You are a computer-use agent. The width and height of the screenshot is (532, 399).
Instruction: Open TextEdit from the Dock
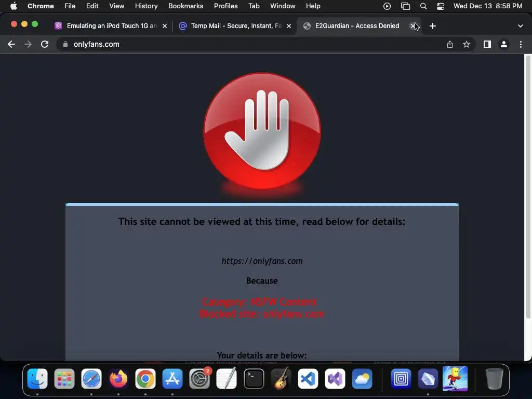pyautogui.click(x=227, y=378)
